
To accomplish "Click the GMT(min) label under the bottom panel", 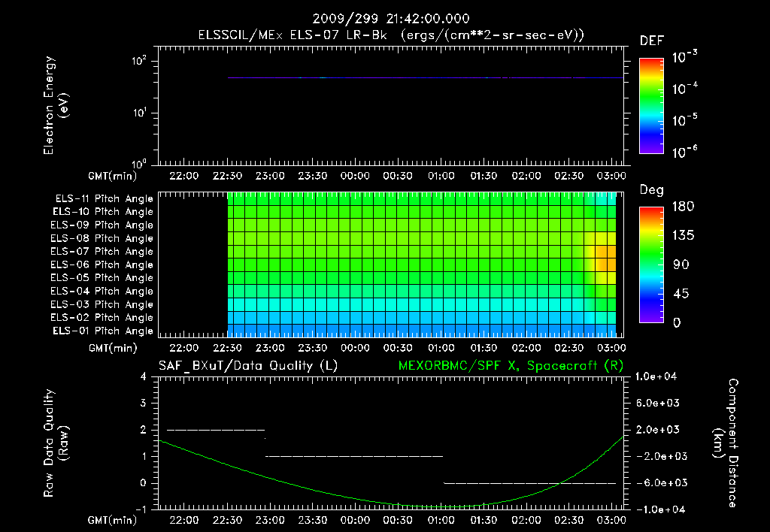I will pyautogui.click(x=113, y=520).
